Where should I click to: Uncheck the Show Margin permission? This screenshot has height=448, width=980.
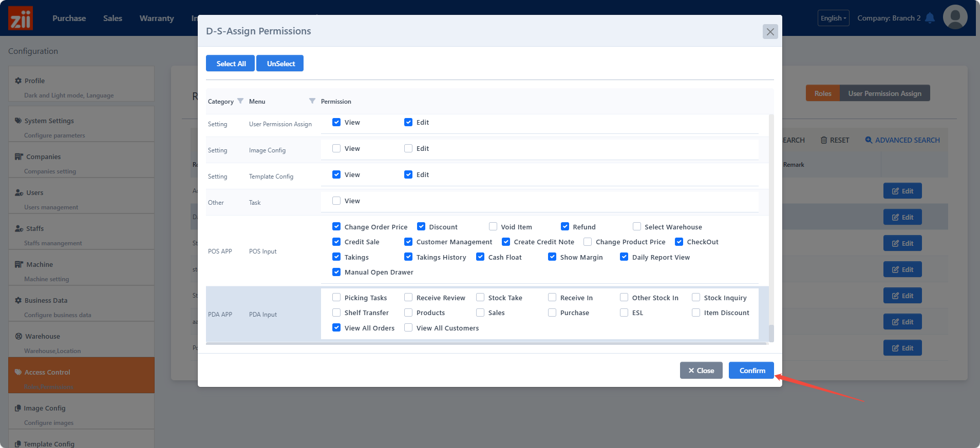[552, 257]
